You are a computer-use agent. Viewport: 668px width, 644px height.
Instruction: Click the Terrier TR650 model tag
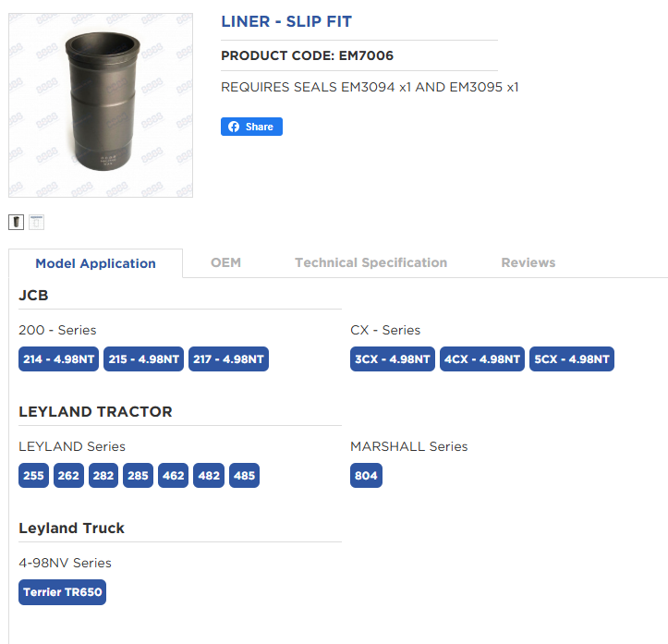point(63,592)
